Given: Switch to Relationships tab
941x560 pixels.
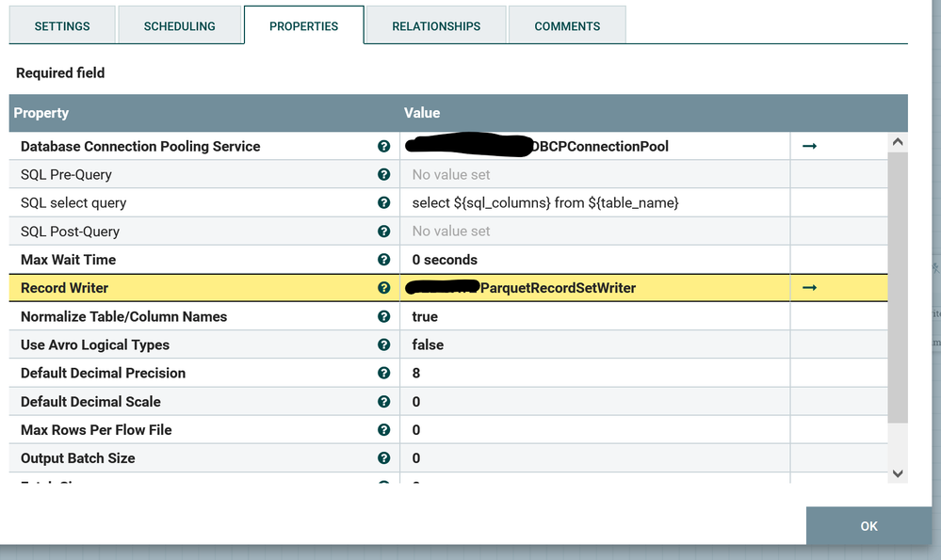Looking at the screenshot, I should click(436, 25).
